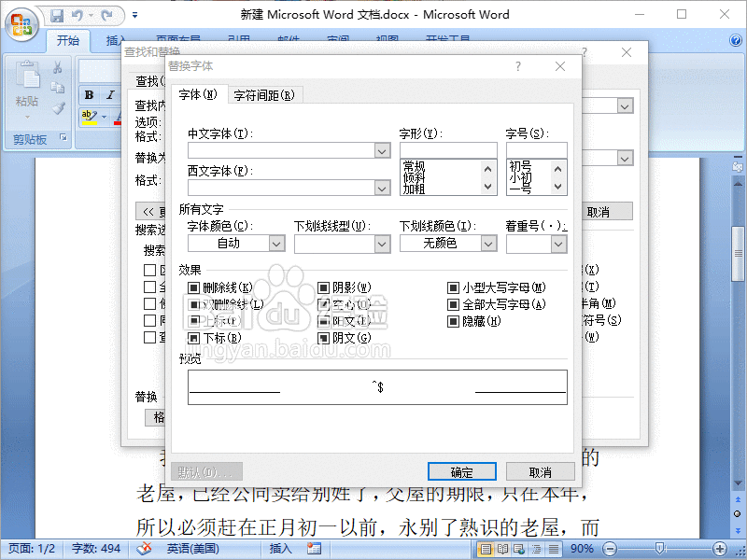Toggle Italic formatting in ribbon
This screenshot has width=747, height=560.
coord(110,95)
